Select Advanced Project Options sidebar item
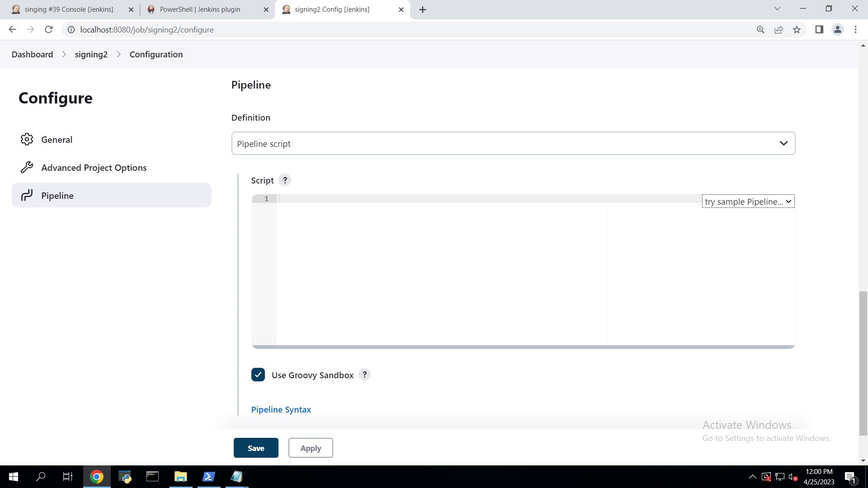This screenshot has height=488, width=868. click(94, 168)
